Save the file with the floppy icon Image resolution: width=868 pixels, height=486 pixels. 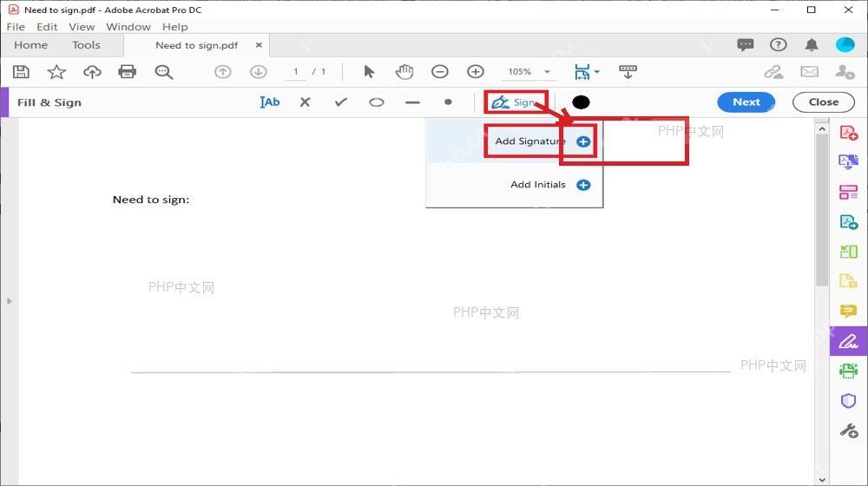point(21,72)
